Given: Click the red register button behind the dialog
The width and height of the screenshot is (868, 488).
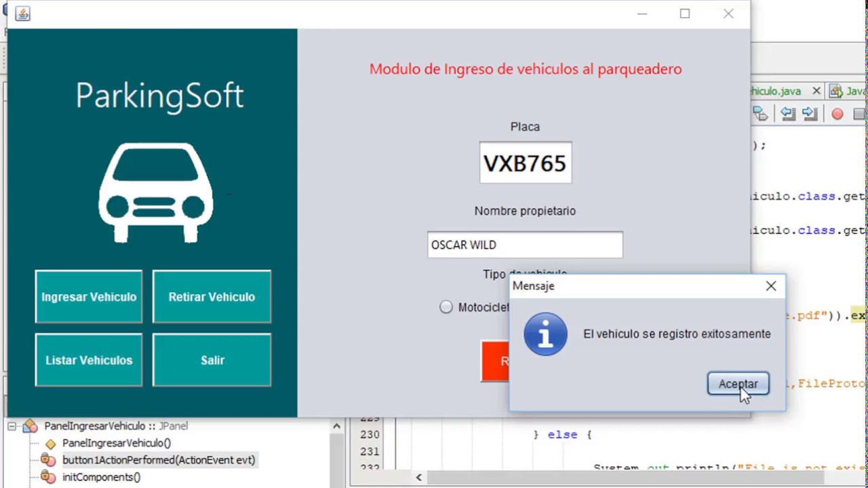Looking at the screenshot, I should (495, 361).
